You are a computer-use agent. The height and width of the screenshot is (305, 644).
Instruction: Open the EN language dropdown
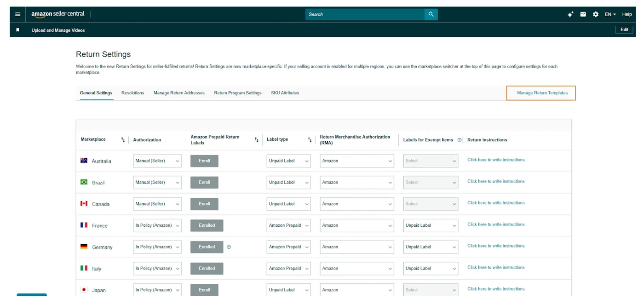click(610, 14)
